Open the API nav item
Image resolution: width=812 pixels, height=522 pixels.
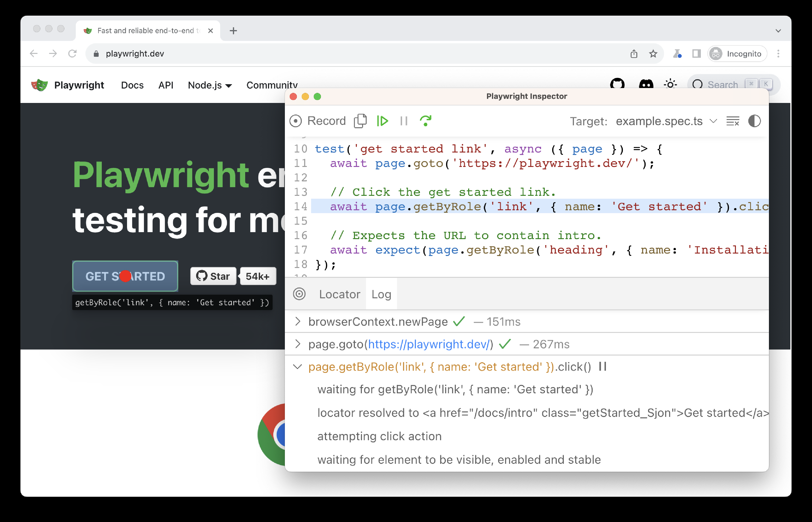coord(166,85)
